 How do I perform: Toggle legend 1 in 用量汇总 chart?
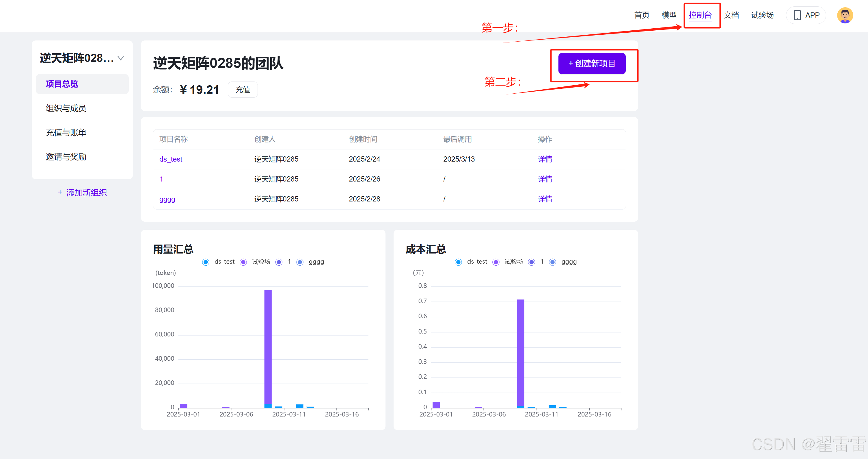283,262
